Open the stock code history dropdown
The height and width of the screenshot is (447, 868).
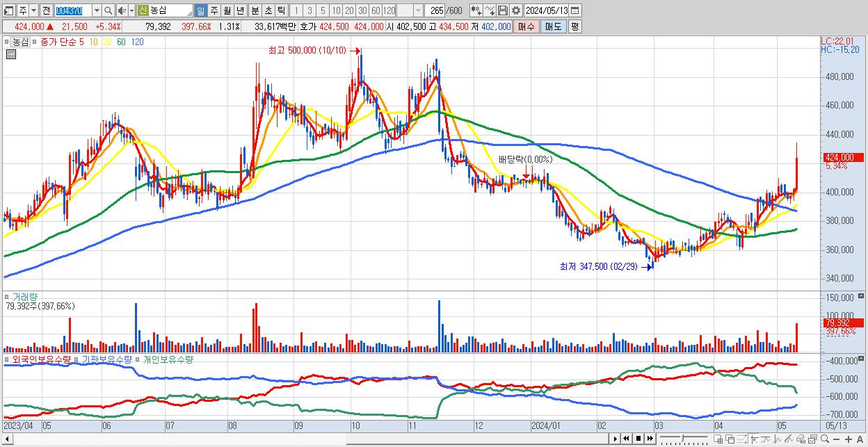97,10
